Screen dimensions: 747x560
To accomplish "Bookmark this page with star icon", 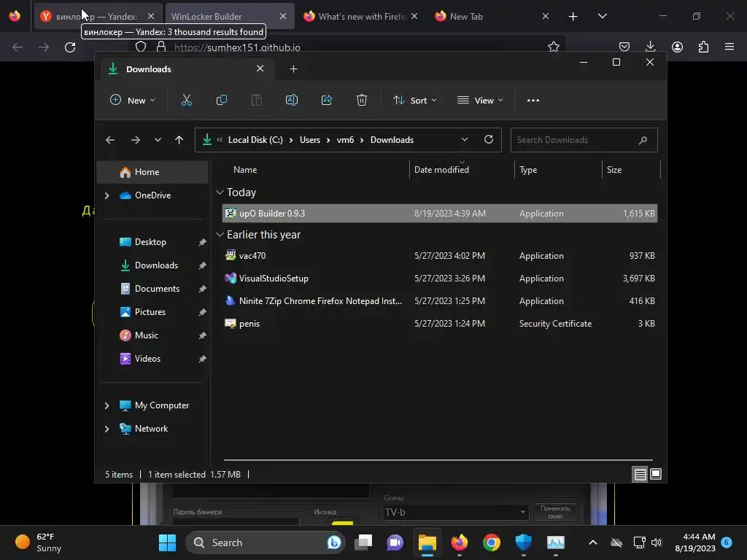I will [553, 47].
